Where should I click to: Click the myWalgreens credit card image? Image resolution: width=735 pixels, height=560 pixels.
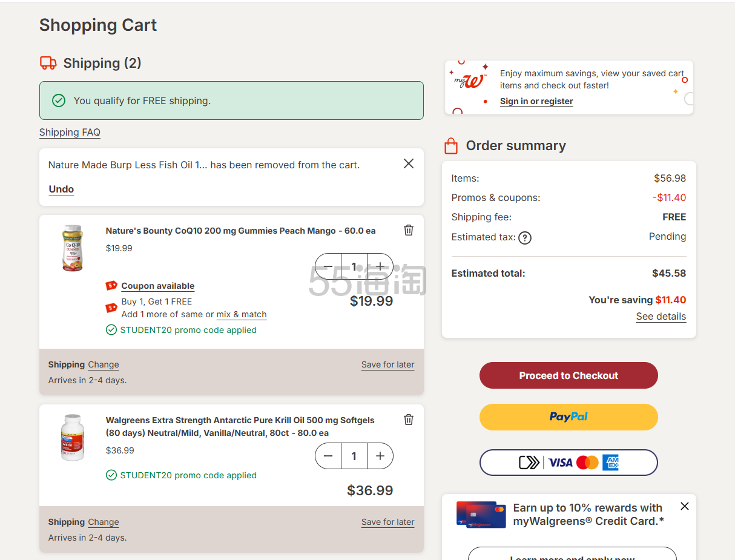point(481,515)
